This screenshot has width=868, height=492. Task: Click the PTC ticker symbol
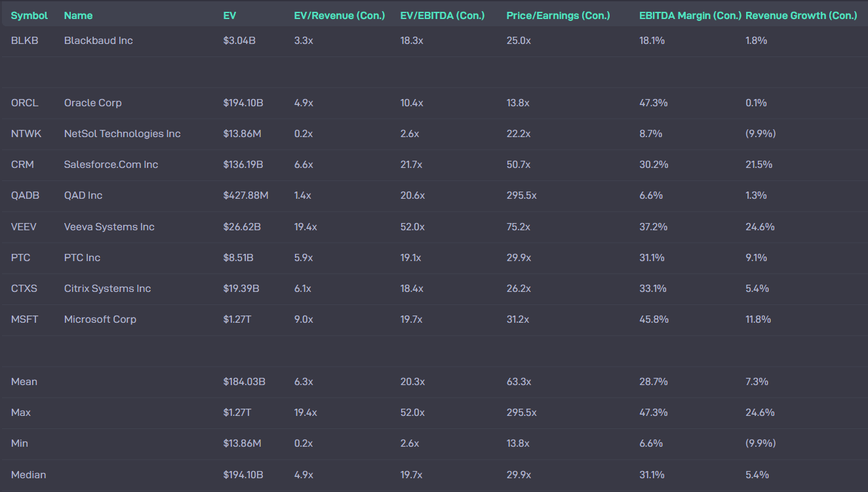coord(21,258)
